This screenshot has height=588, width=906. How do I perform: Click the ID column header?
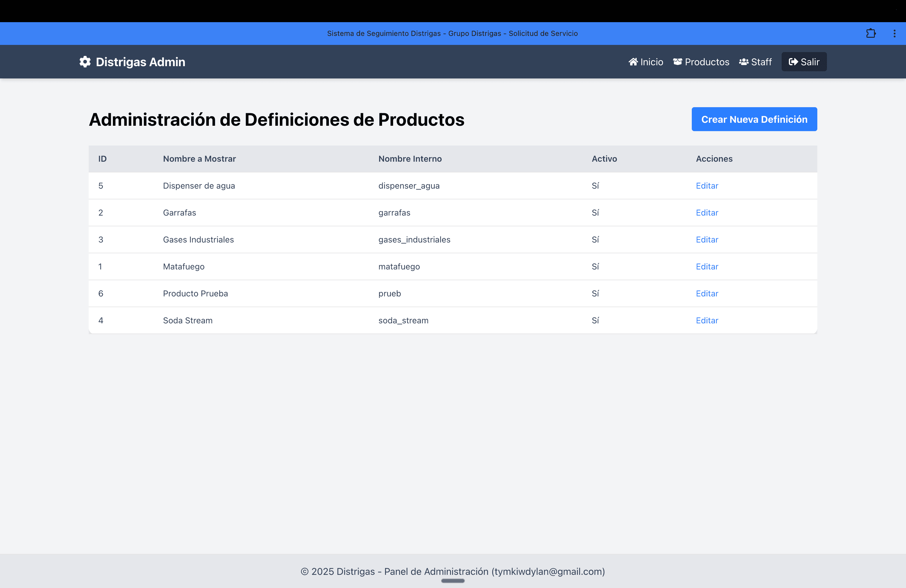(x=102, y=159)
